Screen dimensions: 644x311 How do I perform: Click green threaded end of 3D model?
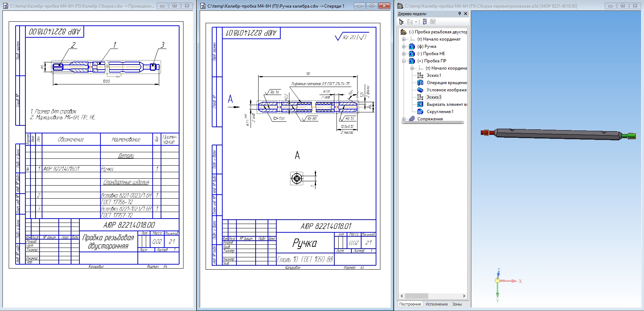(x=631, y=136)
